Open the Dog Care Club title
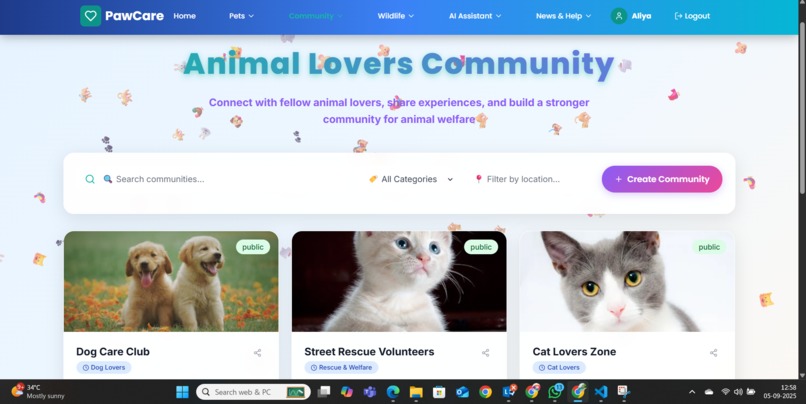 [x=113, y=352]
